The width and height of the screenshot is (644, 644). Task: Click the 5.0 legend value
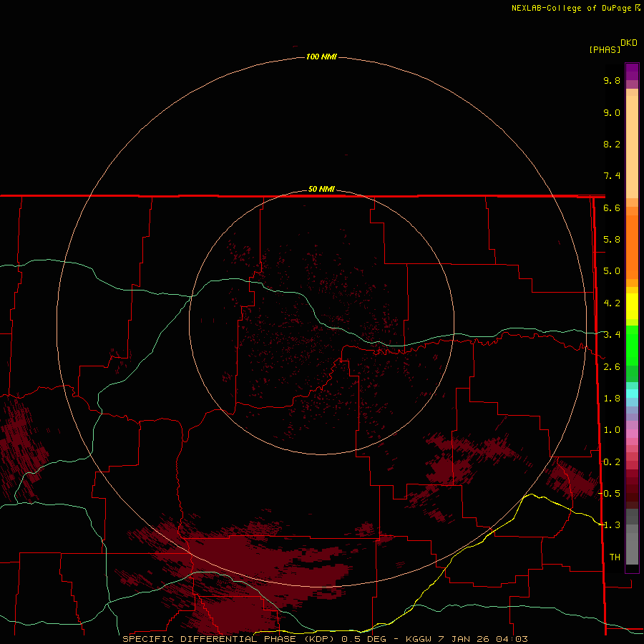click(x=612, y=271)
